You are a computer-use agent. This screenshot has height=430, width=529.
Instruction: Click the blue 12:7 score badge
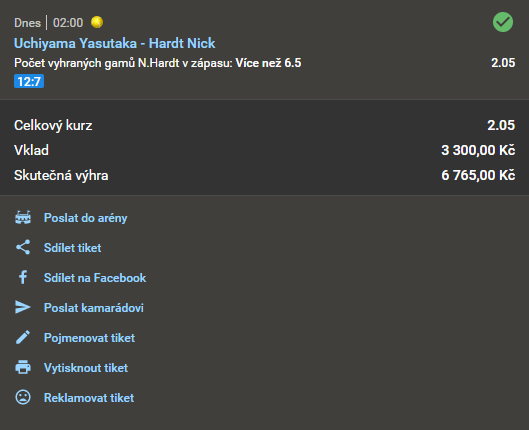[29, 81]
